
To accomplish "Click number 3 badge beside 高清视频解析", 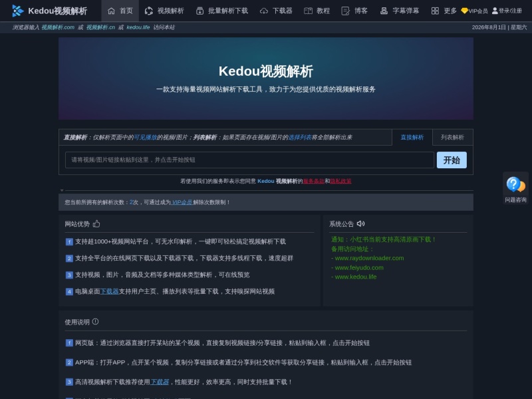I will coord(69,382).
